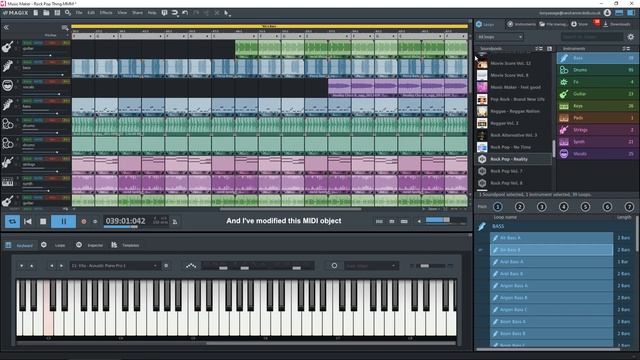Image resolution: width=640 pixels, height=360 pixels.
Task: Switch to the Templates tab
Action: 126,245
